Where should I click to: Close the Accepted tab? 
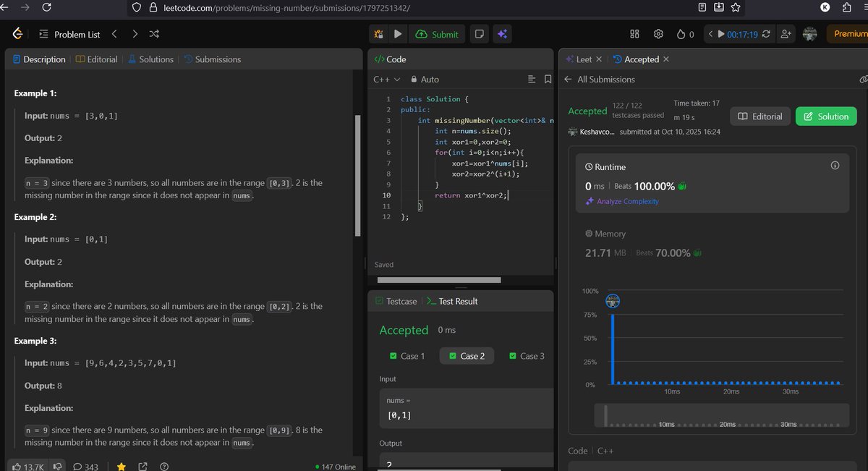(x=666, y=59)
